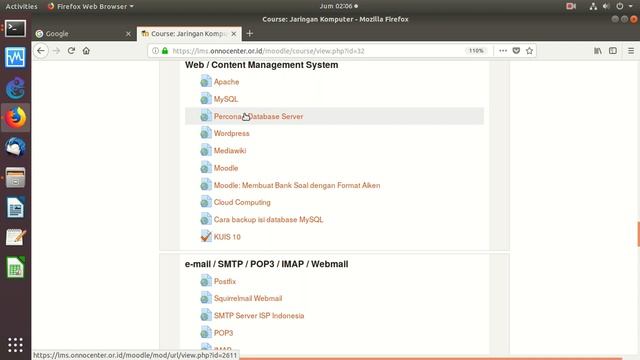Open the Mediawiki link
Image resolution: width=640 pixels, height=360 pixels.
click(x=230, y=151)
